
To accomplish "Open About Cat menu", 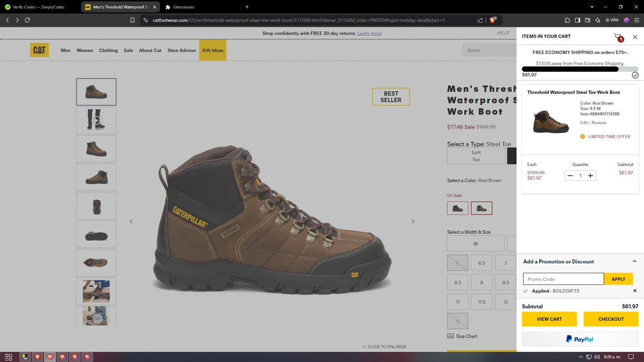I will point(150,50).
